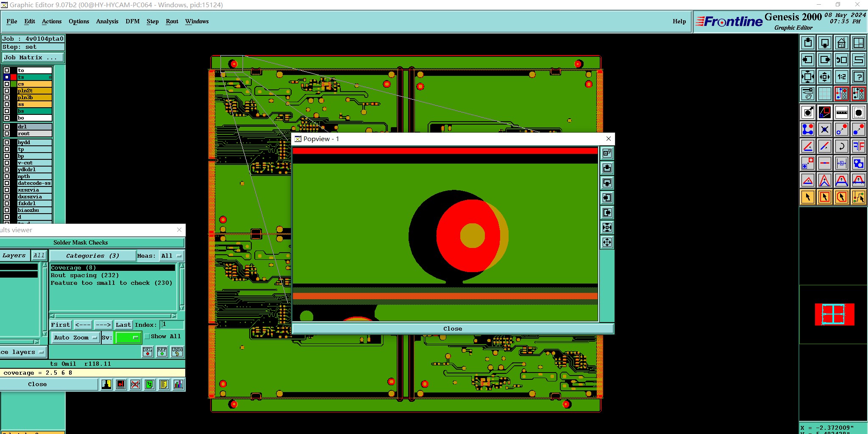868x434 pixels.
Task: Click the UNDO icon in results viewer
Action: point(177,352)
